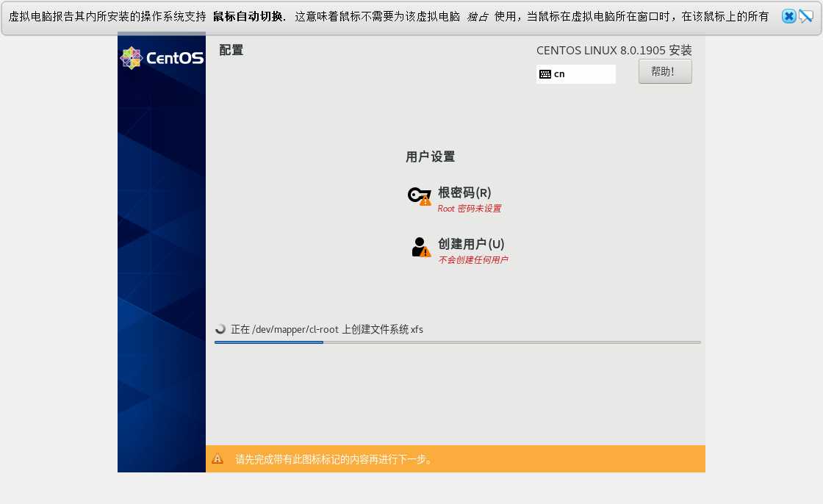Click the '不会创建任何用户' warning text
Viewport: 823px width, 504px height.
tap(473, 260)
